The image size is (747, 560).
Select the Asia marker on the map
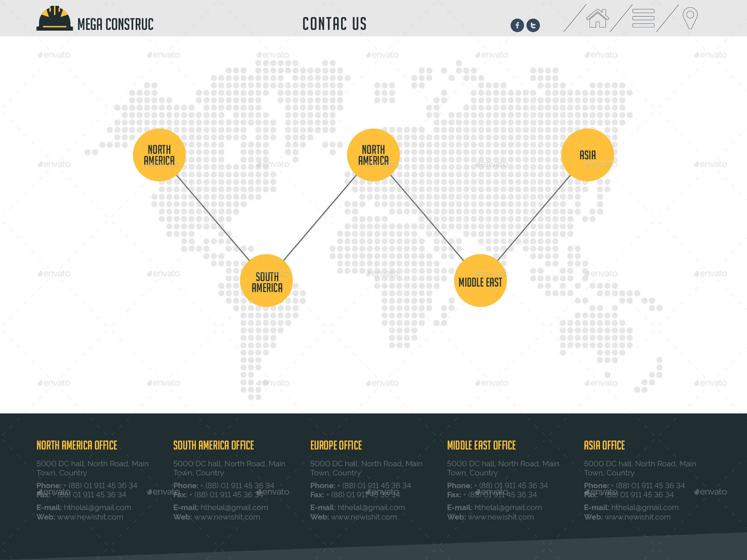pyautogui.click(x=588, y=155)
